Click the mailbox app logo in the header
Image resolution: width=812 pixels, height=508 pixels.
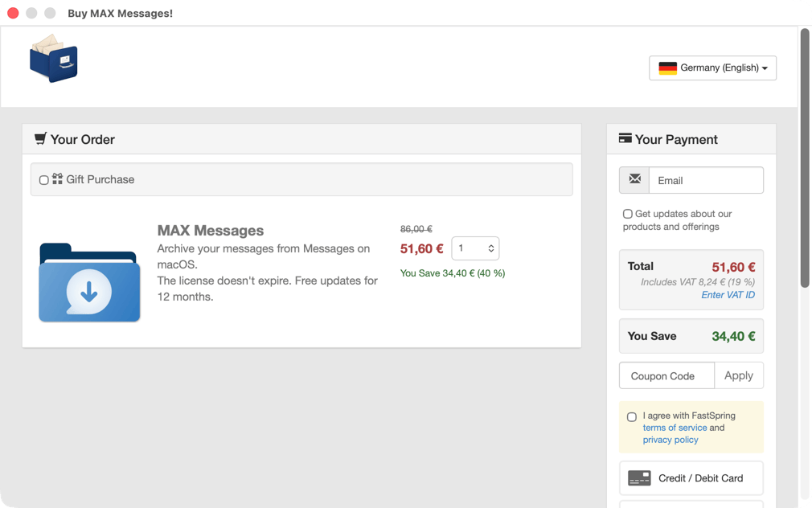point(53,58)
